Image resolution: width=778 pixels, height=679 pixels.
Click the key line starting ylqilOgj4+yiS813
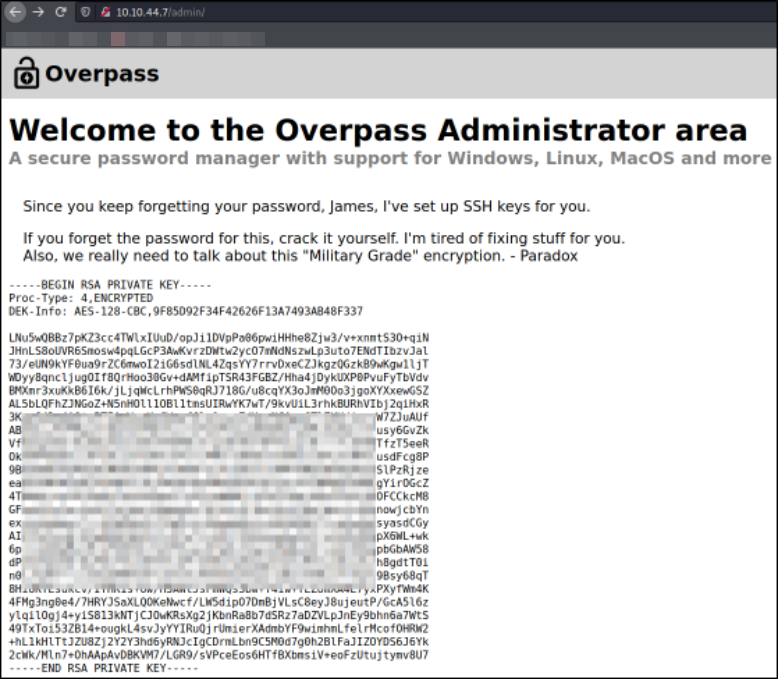(218, 615)
